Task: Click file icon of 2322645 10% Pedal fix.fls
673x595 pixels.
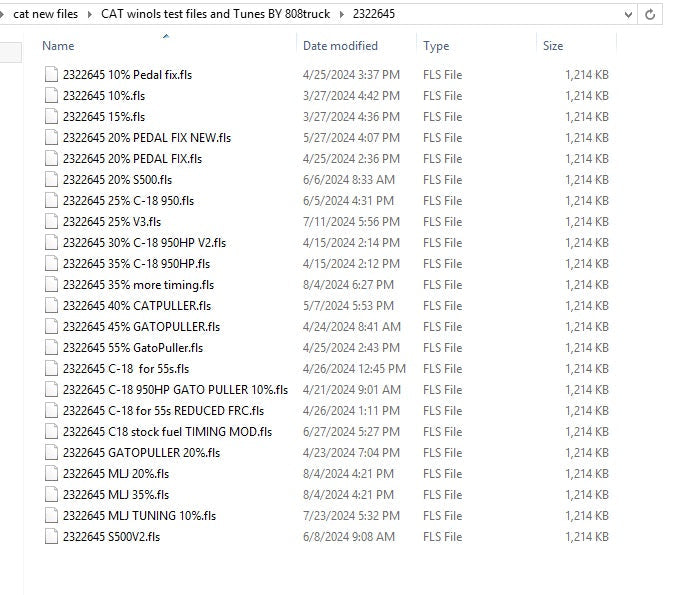Action: [x=52, y=75]
